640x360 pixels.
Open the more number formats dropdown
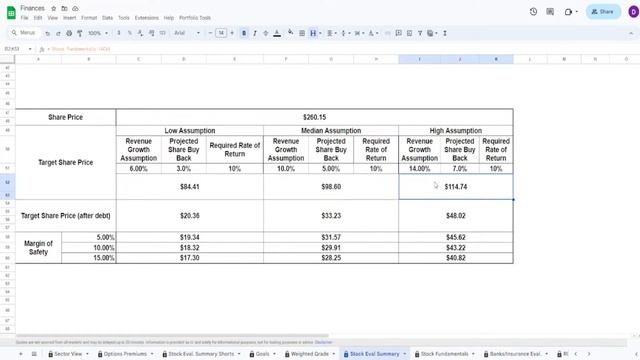coord(162,33)
